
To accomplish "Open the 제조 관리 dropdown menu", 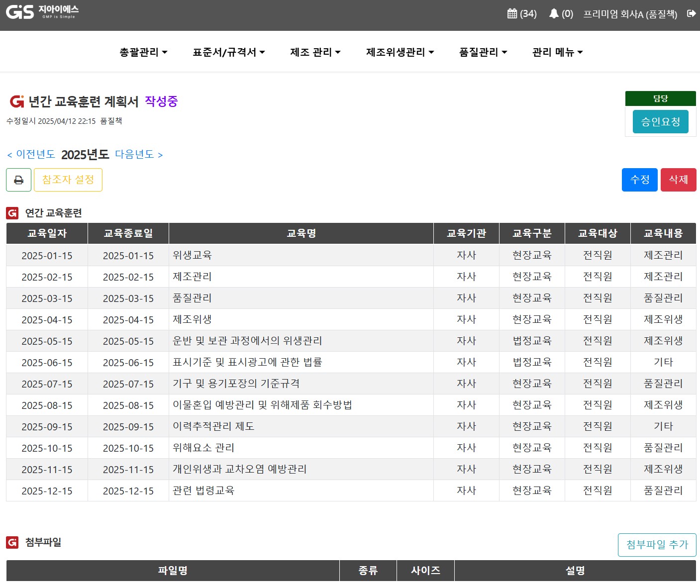I will pos(315,52).
